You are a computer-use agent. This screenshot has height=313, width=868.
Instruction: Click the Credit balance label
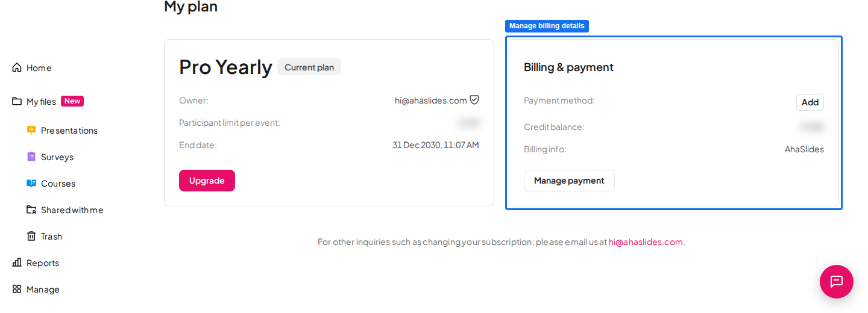click(x=554, y=127)
